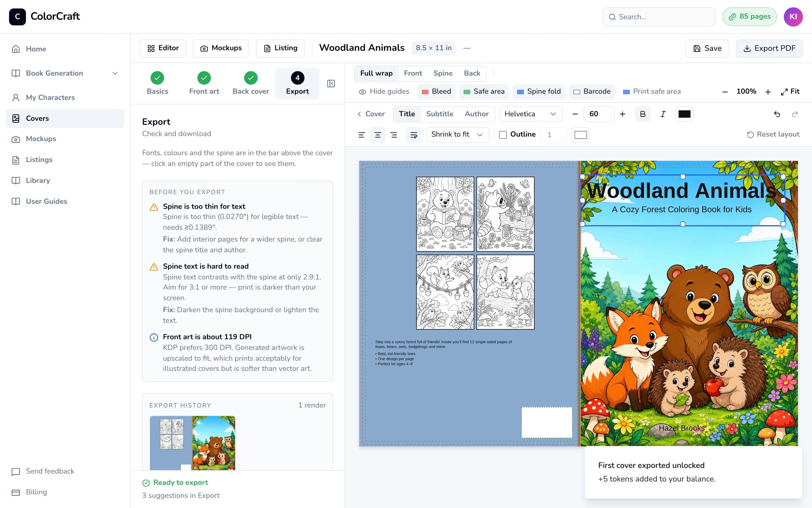Hide guides on the cover

(x=384, y=91)
